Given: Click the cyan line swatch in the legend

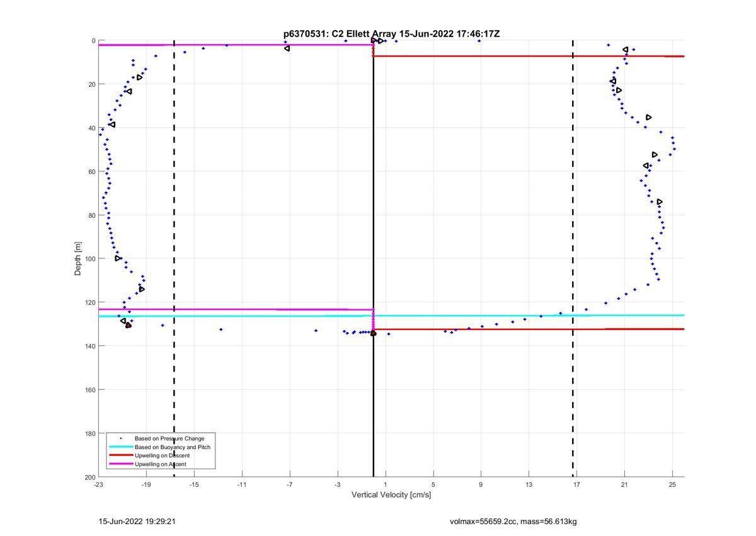Looking at the screenshot, I should 120,447.
